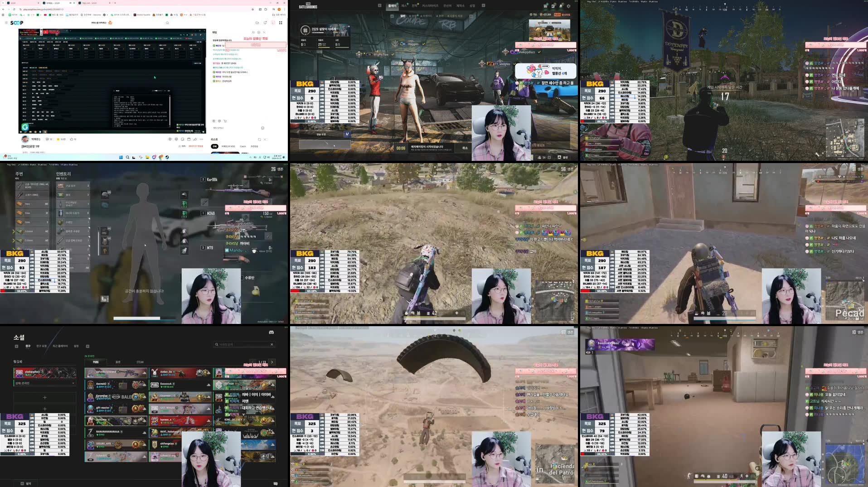Click the search magnifier in the SOOP header
The width and height of the screenshot is (868, 487).
[167, 23]
